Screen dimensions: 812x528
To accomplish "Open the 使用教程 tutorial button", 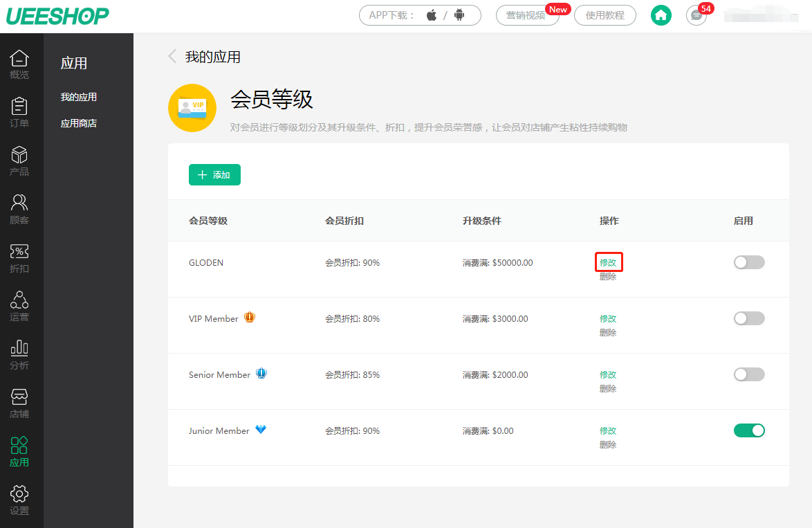I will coord(605,15).
